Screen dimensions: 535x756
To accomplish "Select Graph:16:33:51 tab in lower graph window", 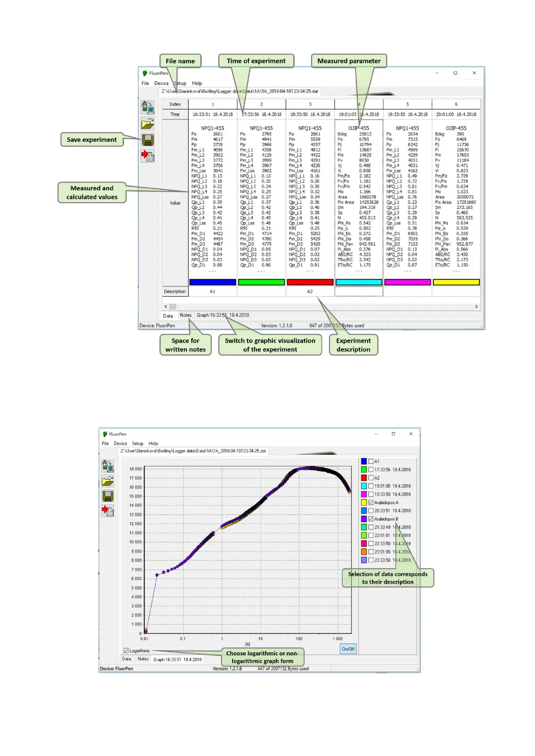I will [x=177, y=659].
